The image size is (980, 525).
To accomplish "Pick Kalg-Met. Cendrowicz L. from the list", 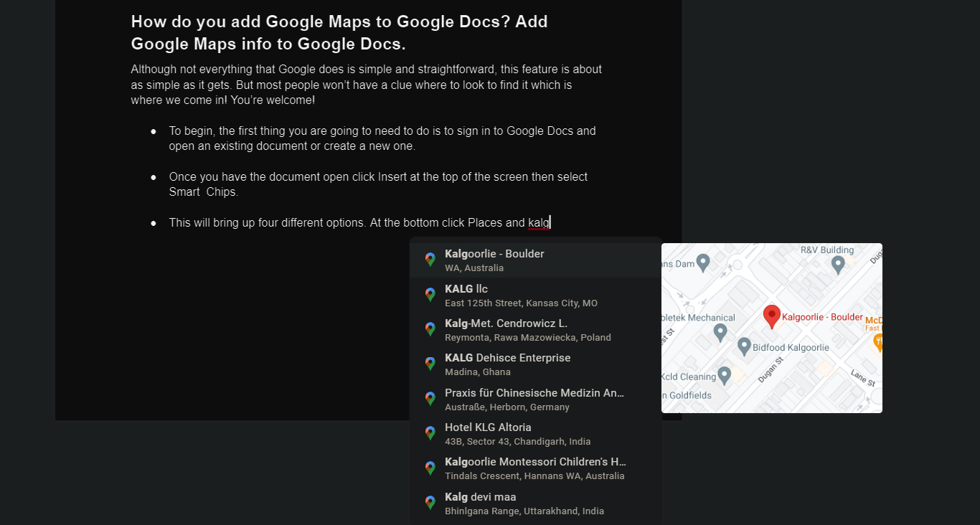I will pyautogui.click(x=535, y=330).
